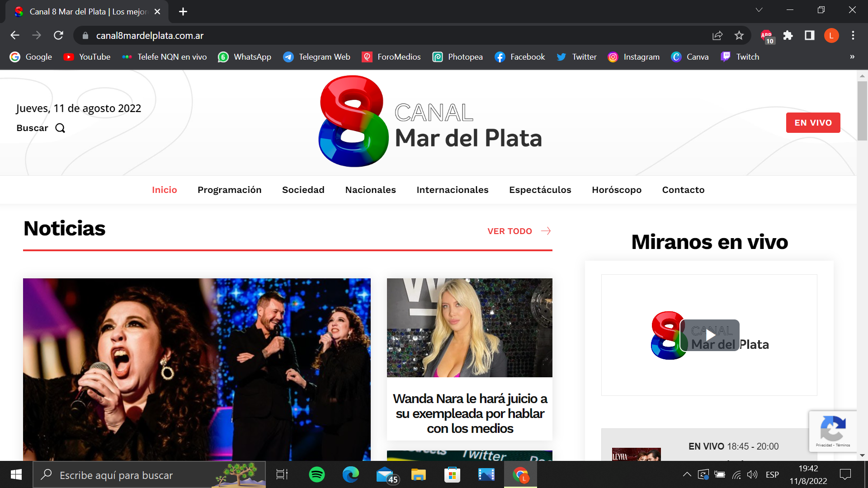Open the singer performance news image
Screen dimensions: 868x488
[x=197, y=369]
